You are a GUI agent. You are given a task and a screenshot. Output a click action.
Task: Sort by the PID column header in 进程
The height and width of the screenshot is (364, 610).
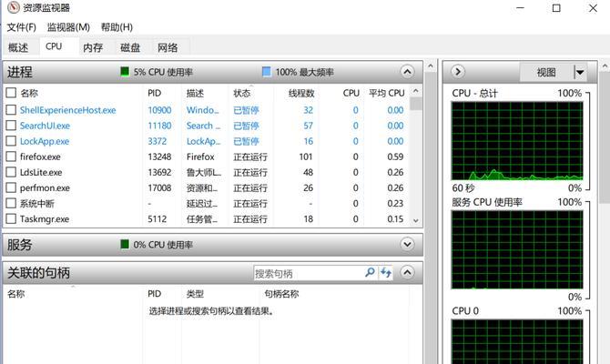tap(155, 93)
